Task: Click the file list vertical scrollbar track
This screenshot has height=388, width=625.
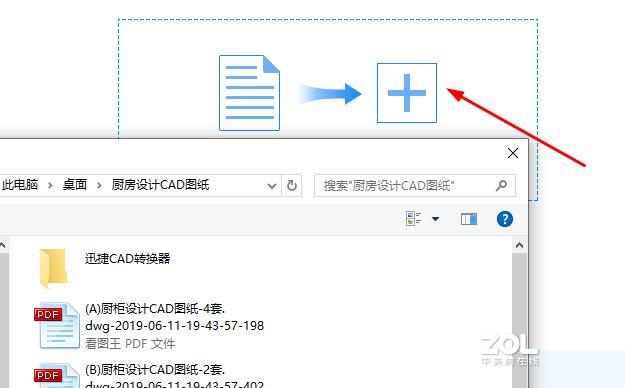Action: [x=519, y=320]
